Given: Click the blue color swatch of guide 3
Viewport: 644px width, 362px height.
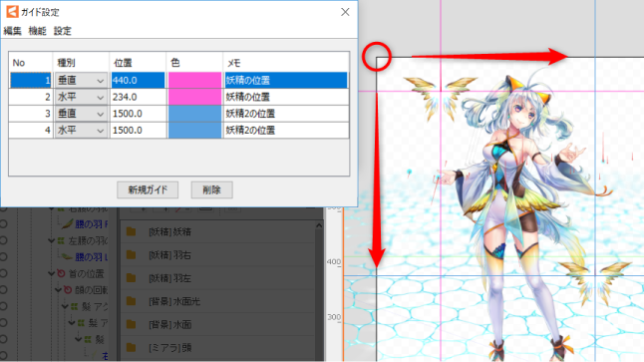Looking at the screenshot, I should click(194, 114).
